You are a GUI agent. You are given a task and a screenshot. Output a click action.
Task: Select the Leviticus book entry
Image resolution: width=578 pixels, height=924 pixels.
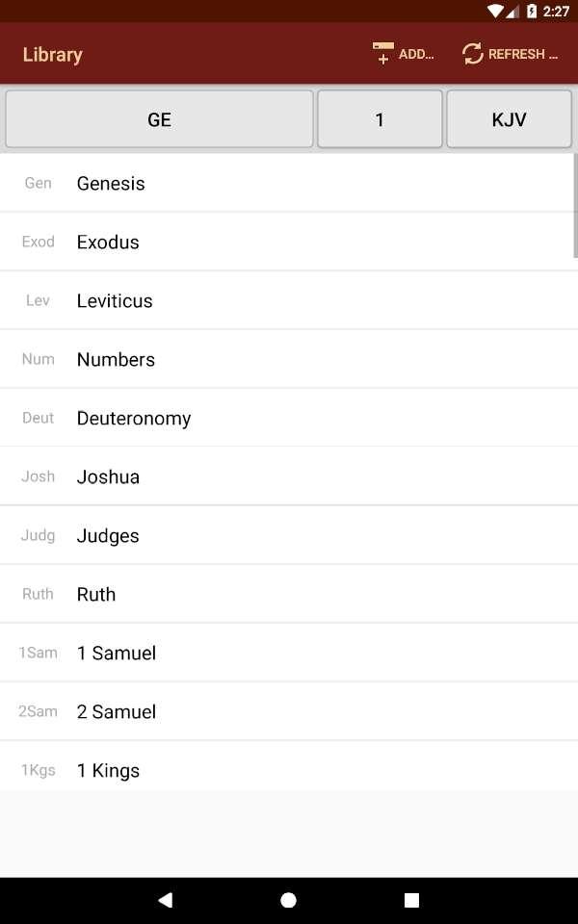point(115,300)
